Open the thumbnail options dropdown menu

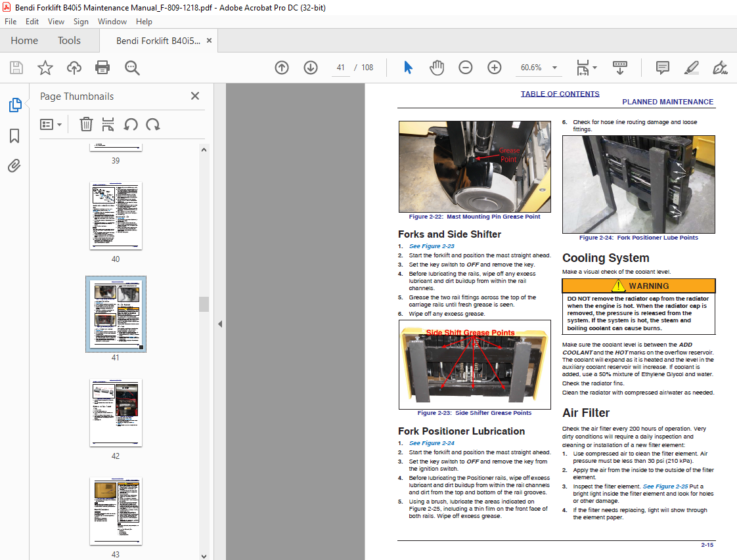point(51,125)
